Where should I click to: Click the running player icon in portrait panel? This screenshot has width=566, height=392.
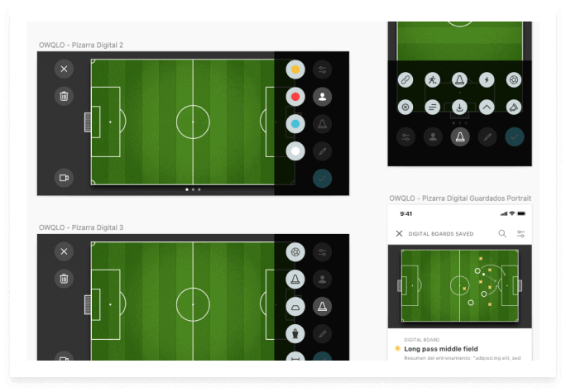coord(433,79)
